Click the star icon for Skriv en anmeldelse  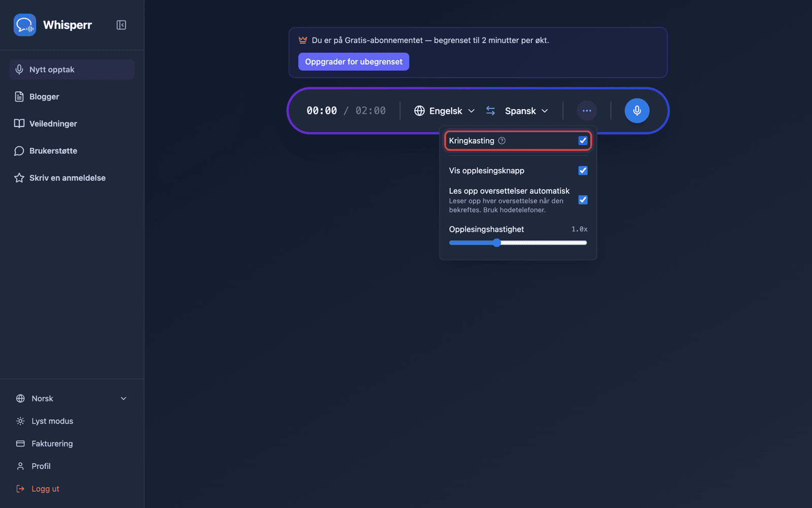click(19, 178)
